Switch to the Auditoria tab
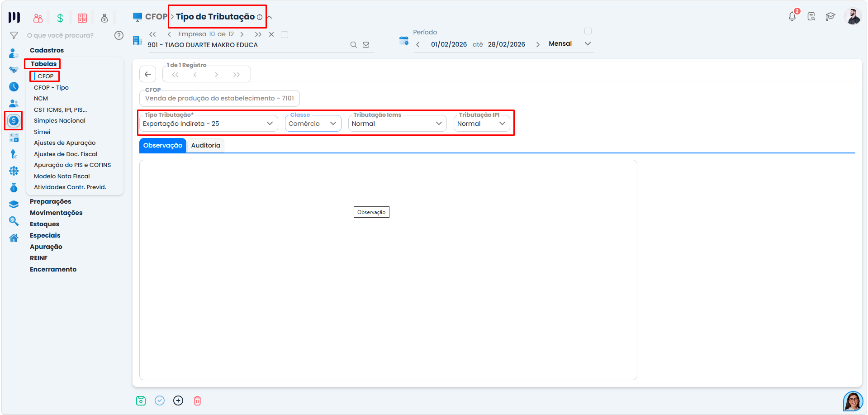868x415 pixels. pos(205,145)
